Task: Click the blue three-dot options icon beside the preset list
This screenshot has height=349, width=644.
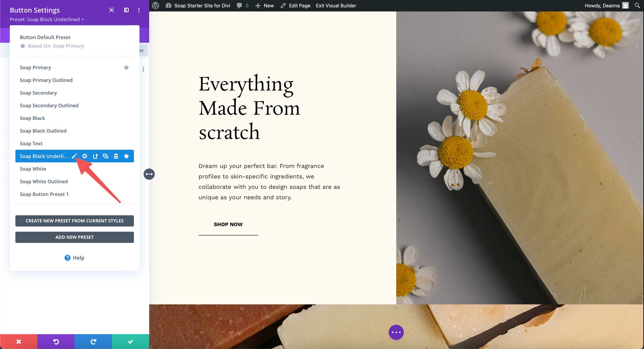Action: tap(143, 69)
